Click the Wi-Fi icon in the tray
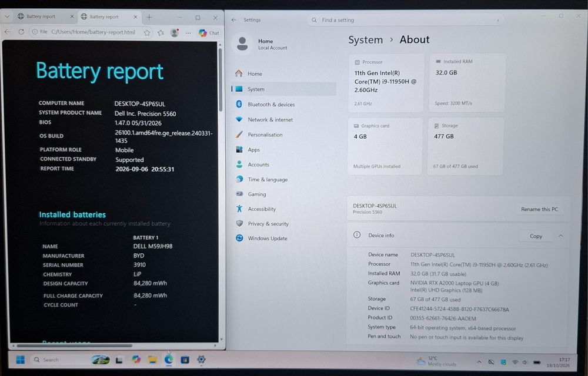Viewport: 588px width, 376px height. (x=515, y=362)
